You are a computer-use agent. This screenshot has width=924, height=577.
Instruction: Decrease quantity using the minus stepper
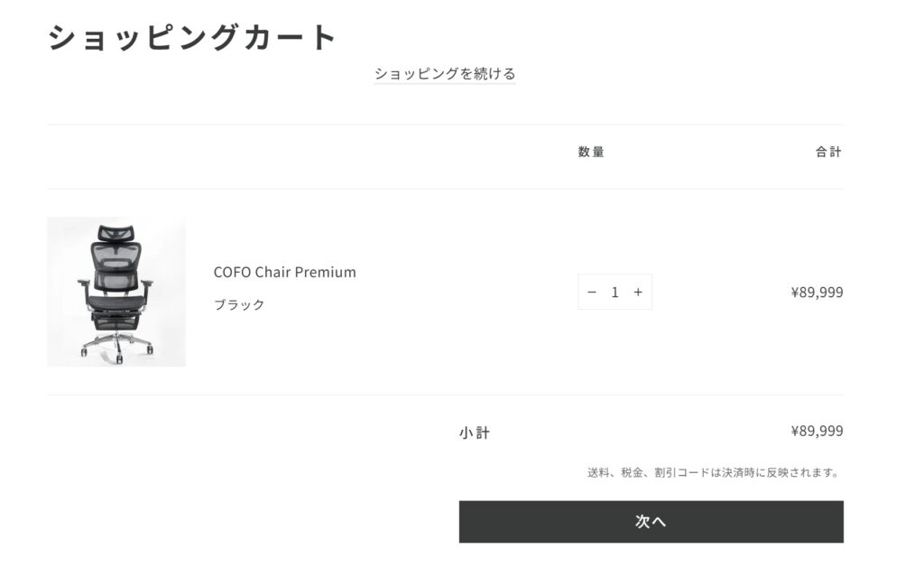point(591,291)
